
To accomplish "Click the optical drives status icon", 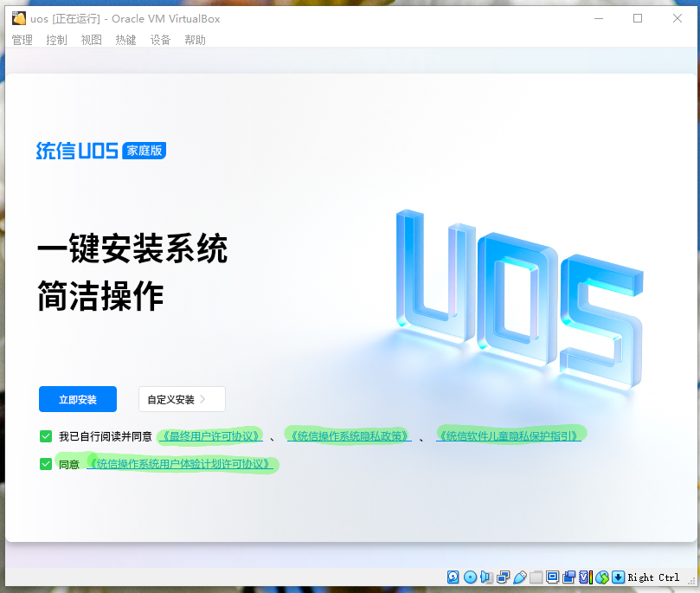I will [469, 577].
